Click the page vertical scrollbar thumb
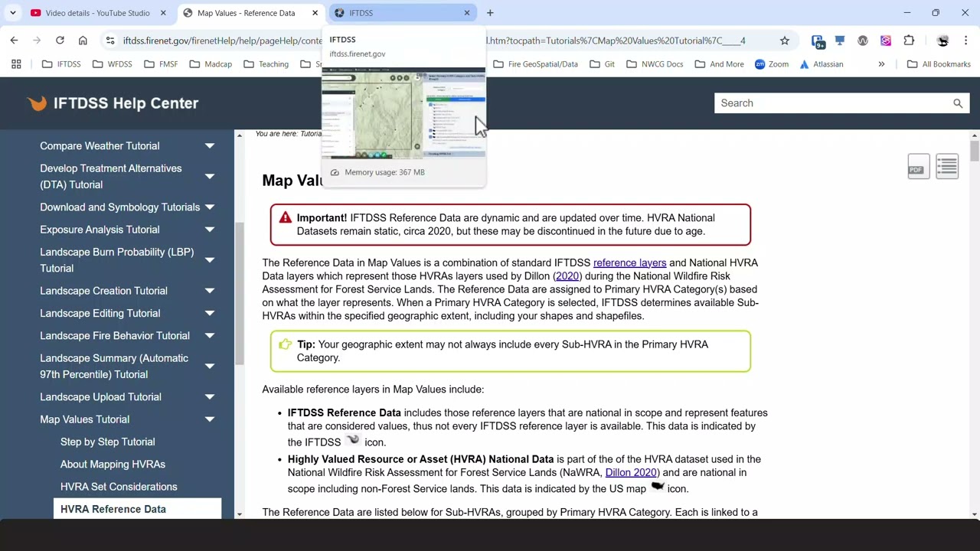 coord(974,150)
